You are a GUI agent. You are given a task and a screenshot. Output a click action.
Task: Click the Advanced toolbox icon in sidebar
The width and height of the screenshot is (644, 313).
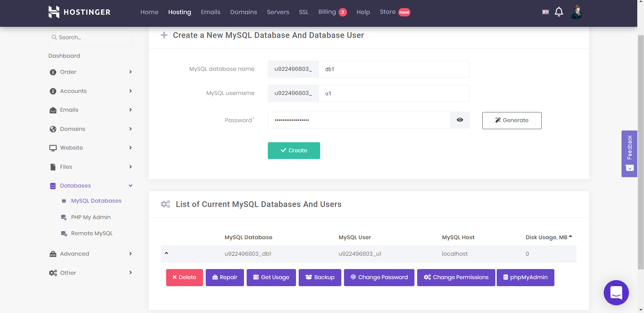53,254
